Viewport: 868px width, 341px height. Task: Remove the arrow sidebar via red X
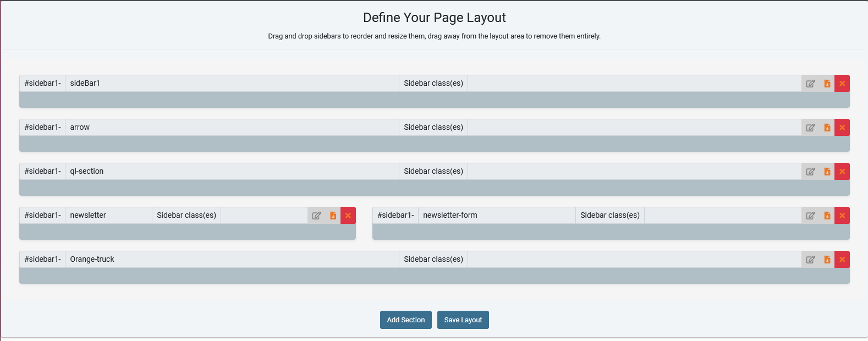pyautogui.click(x=842, y=128)
